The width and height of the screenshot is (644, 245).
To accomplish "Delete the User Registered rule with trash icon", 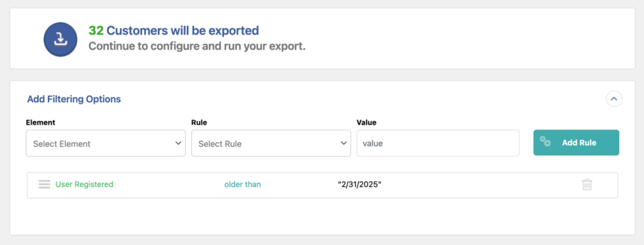I will (x=587, y=185).
